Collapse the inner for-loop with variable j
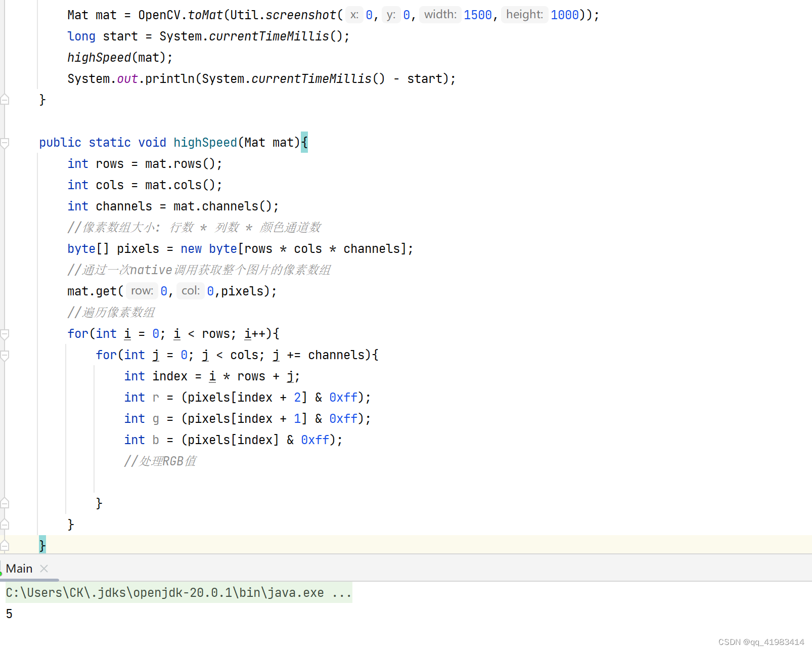 point(5,356)
